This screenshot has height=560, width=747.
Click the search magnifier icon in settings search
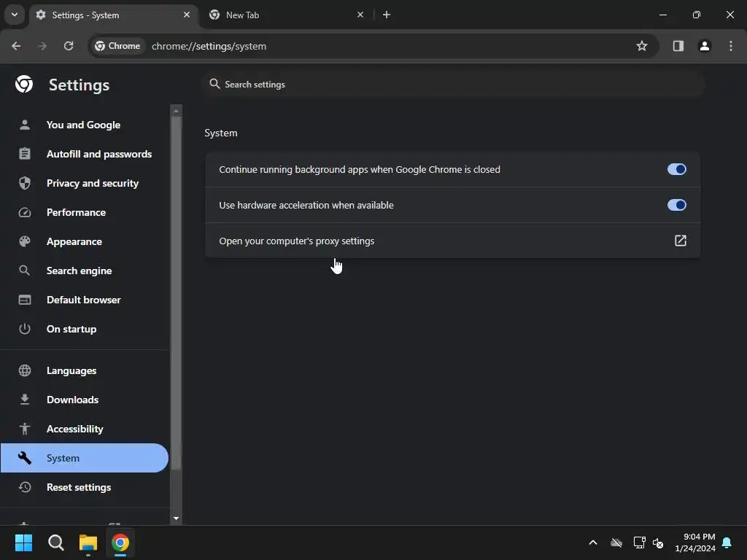[x=215, y=84]
